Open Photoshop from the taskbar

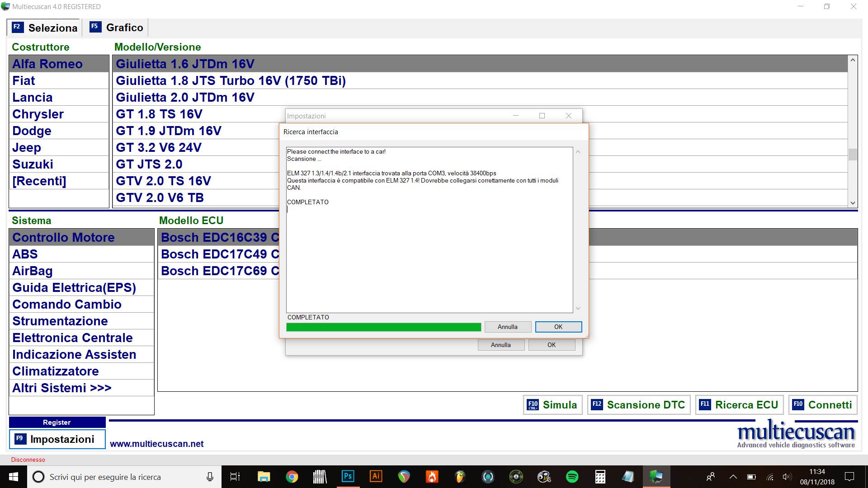[348, 477]
